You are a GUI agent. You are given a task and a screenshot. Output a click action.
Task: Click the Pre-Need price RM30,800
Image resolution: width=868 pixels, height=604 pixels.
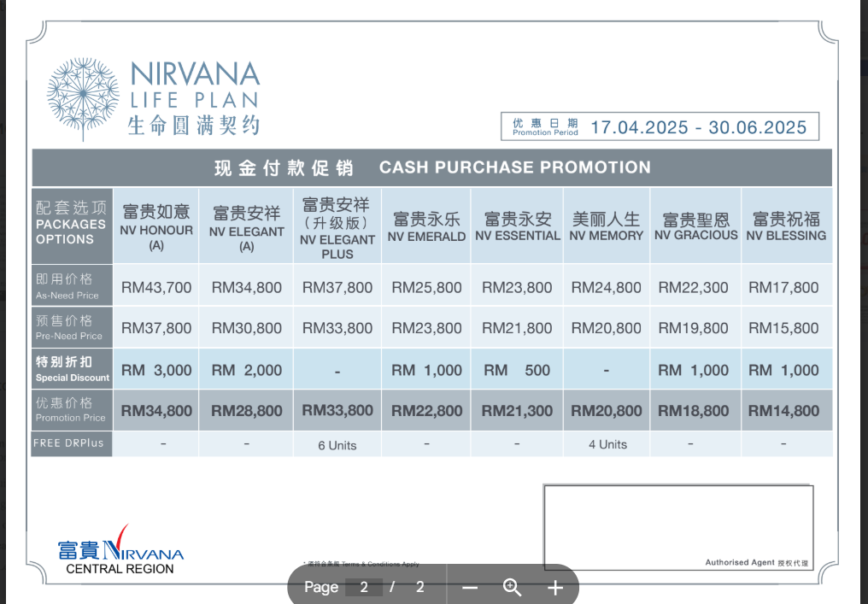pos(246,328)
